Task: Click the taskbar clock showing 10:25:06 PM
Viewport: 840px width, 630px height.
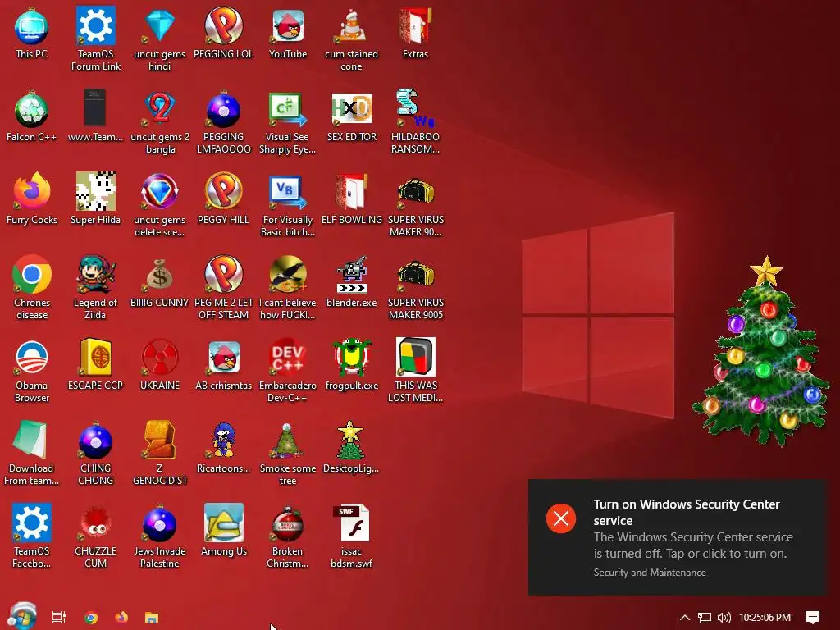Action: (765, 618)
